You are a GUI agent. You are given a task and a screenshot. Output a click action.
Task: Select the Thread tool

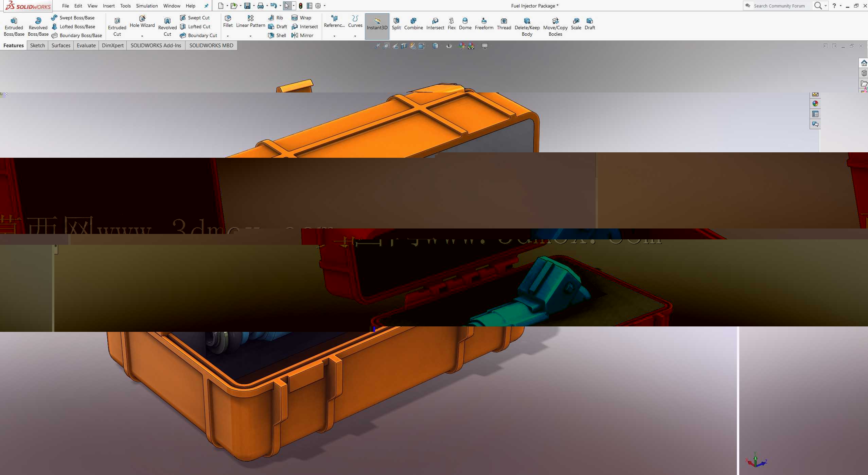click(x=504, y=24)
